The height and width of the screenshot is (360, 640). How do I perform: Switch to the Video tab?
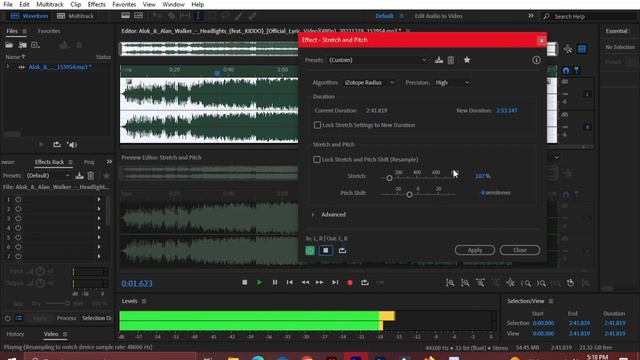pyautogui.click(x=51, y=334)
